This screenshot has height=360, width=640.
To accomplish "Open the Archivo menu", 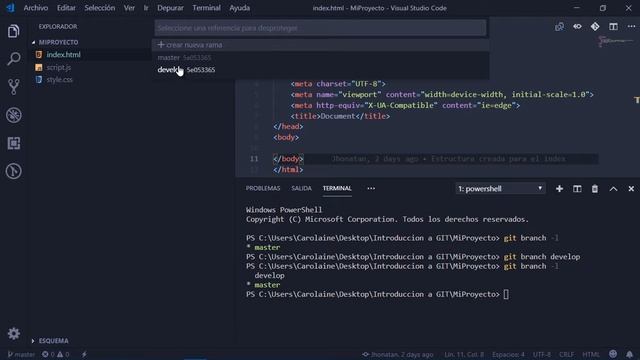I will pos(36,8).
